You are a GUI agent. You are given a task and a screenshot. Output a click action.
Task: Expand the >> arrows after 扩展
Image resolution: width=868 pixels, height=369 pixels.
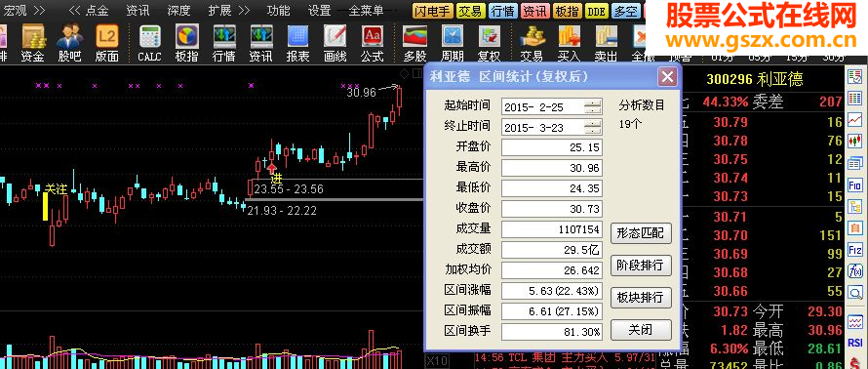coord(244,10)
